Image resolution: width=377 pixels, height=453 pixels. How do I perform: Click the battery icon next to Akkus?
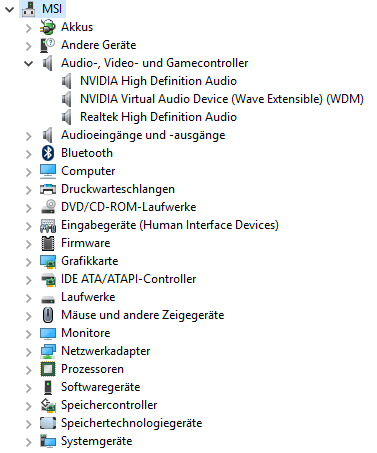[48, 27]
